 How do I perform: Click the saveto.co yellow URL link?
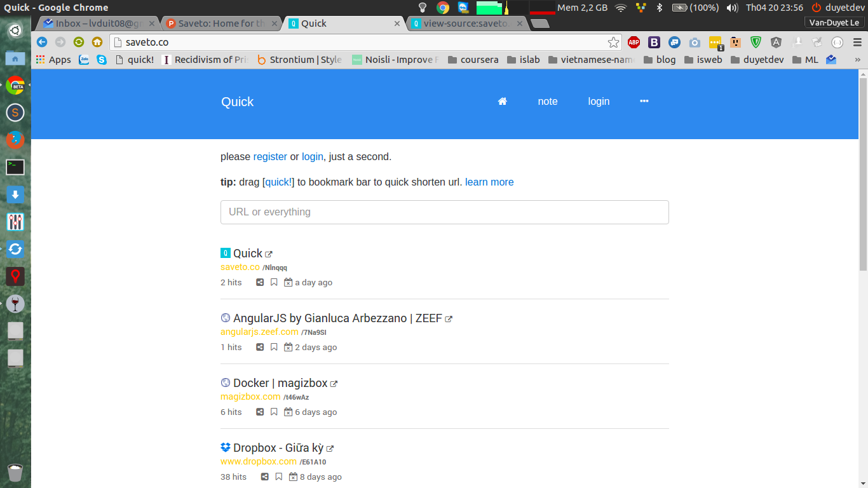pyautogui.click(x=240, y=267)
